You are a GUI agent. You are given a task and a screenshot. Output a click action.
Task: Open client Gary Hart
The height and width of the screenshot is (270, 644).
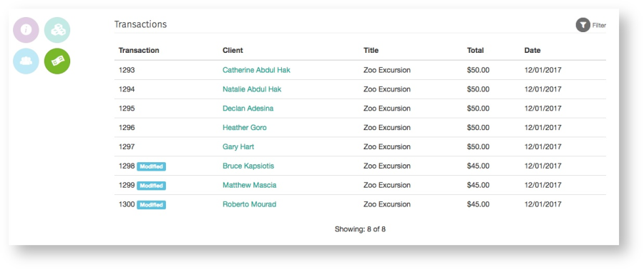click(x=238, y=146)
